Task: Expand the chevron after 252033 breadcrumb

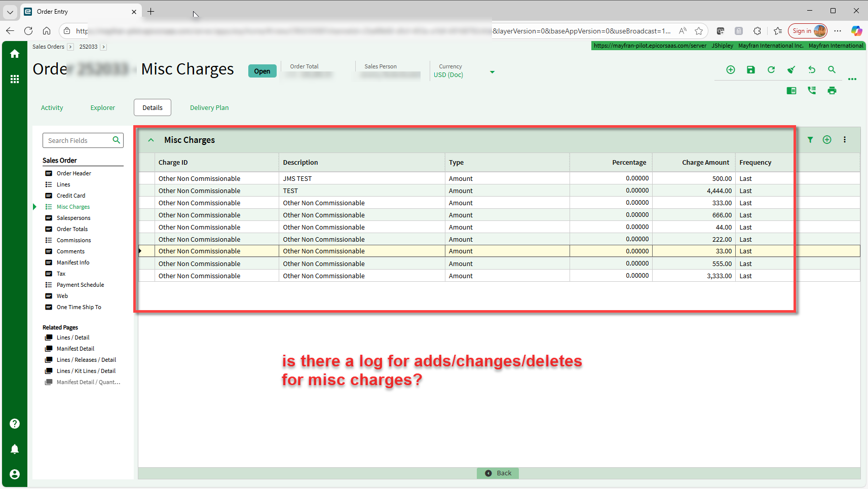Action: coord(103,47)
